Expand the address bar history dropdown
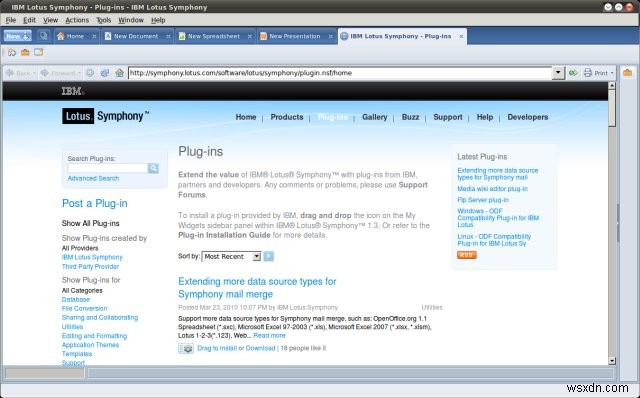This screenshot has height=398, width=640. click(558, 73)
